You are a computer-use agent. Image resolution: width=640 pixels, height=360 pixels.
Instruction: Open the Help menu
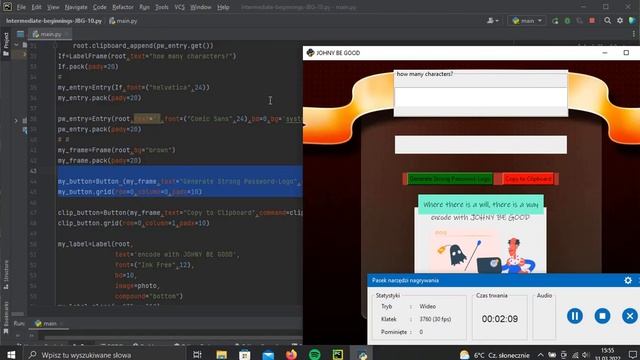pyautogui.click(x=223, y=7)
